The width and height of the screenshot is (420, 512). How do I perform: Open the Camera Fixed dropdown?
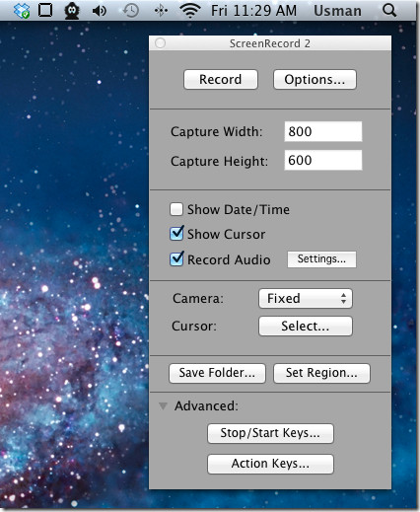click(x=306, y=298)
